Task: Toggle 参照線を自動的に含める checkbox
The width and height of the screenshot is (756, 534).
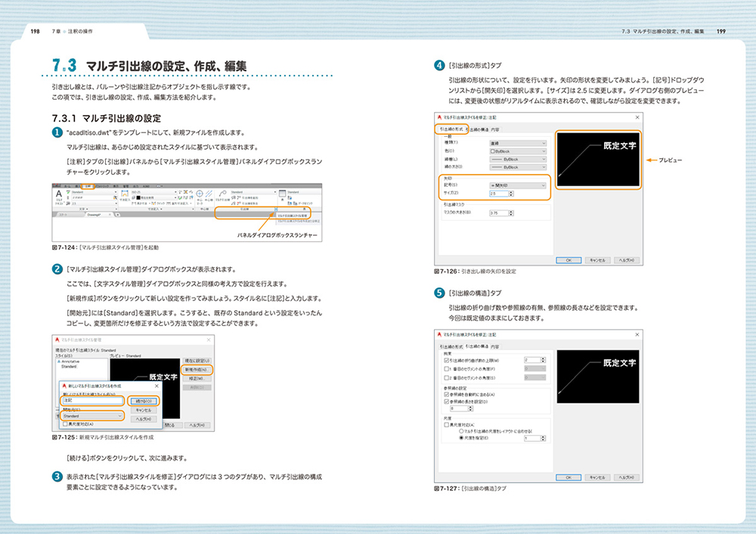Action: (447, 394)
